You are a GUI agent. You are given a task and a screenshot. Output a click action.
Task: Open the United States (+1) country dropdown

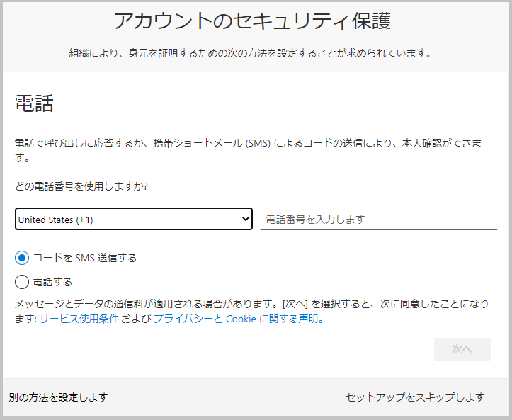click(133, 220)
